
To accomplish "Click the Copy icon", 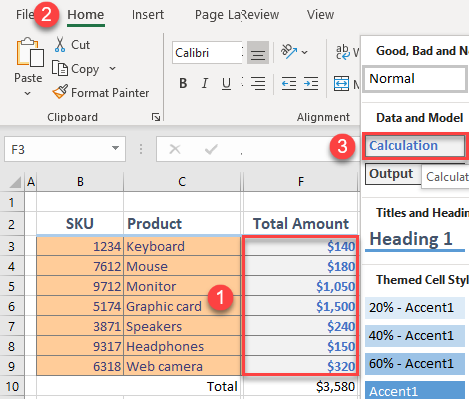I will pos(60,68).
